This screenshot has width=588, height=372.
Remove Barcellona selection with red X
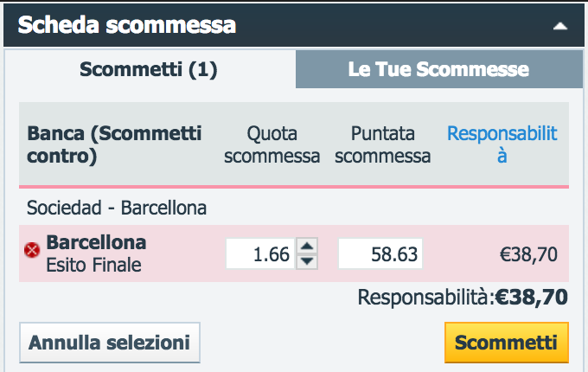(32, 250)
